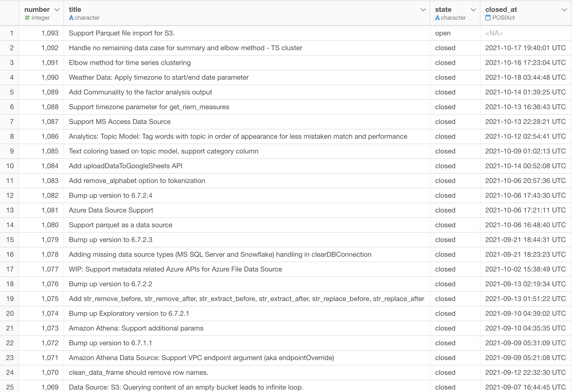
Task: Open the number column dropdown menu
Action: click(x=57, y=10)
